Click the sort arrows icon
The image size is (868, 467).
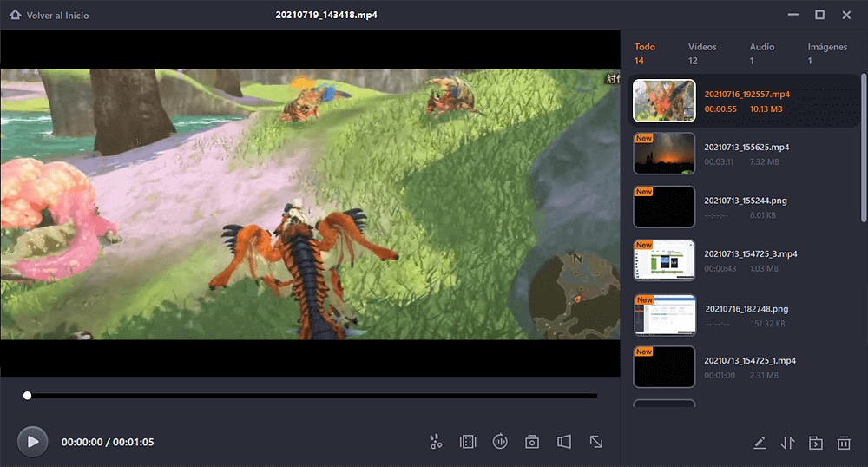788,443
